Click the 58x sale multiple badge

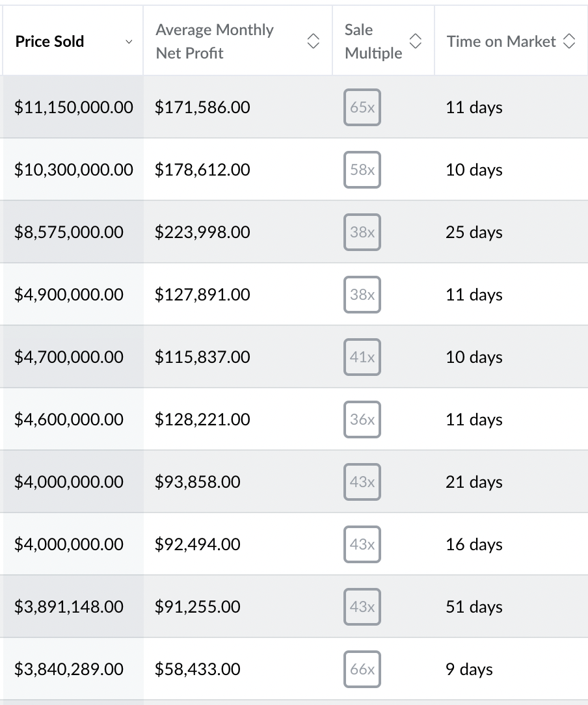362,170
